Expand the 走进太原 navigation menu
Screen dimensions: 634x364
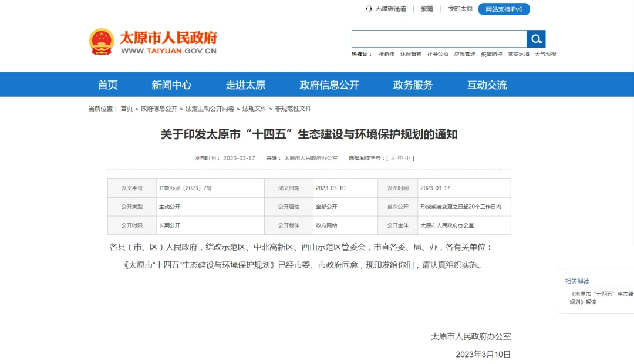pos(245,85)
